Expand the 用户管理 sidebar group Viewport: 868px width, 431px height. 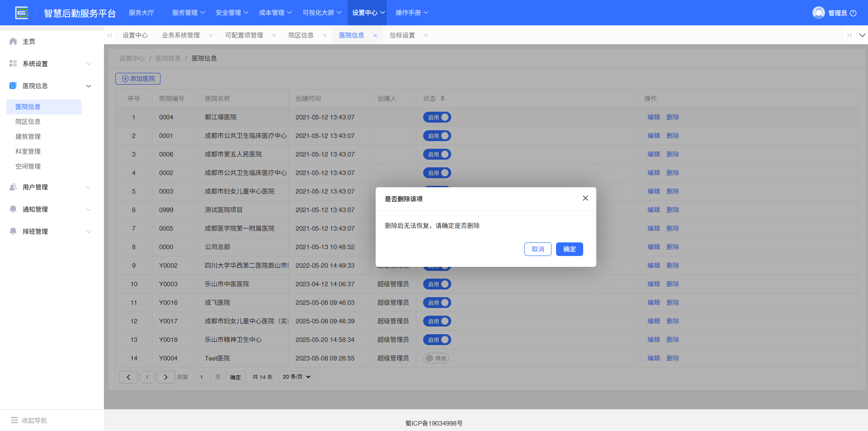[x=89, y=187]
